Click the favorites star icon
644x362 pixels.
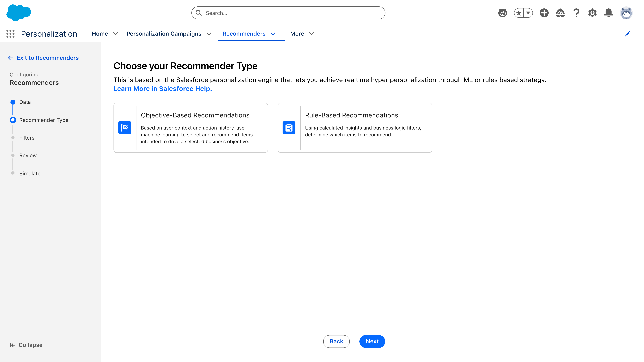pyautogui.click(x=519, y=13)
